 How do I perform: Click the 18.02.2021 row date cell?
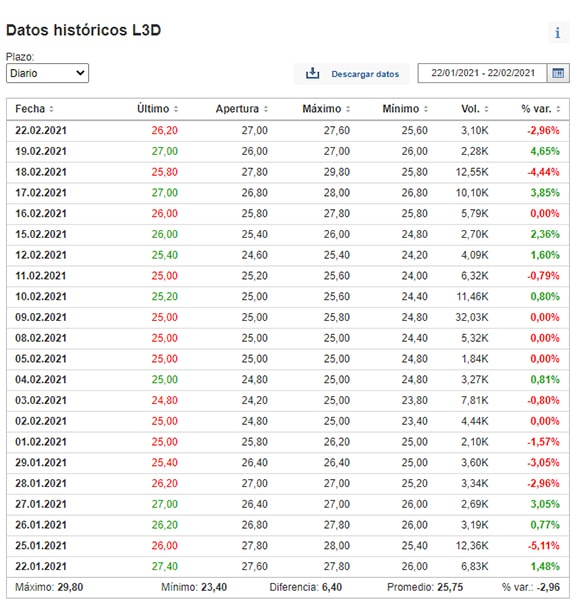click(x=41, y=172)
